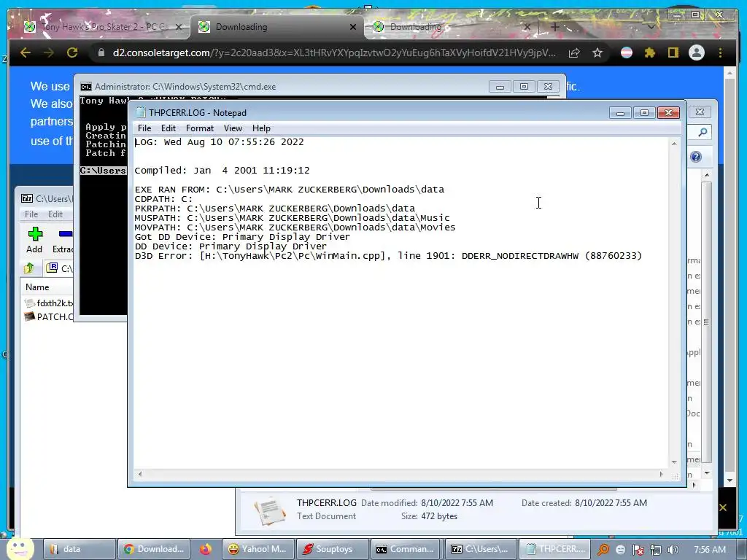
Task: Switch to Tony Hawk's Pro Skater 2 tab
Action: 103,27
